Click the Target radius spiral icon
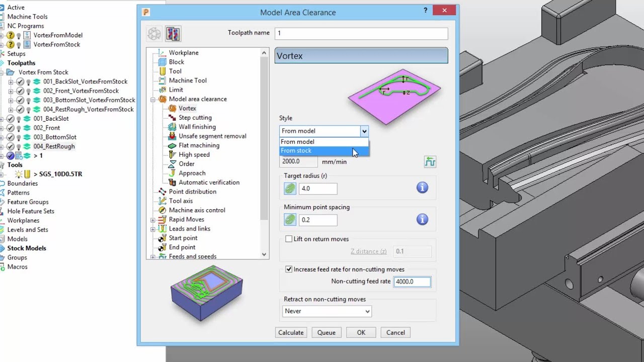The image size is (644, 362). coord(290,189)
